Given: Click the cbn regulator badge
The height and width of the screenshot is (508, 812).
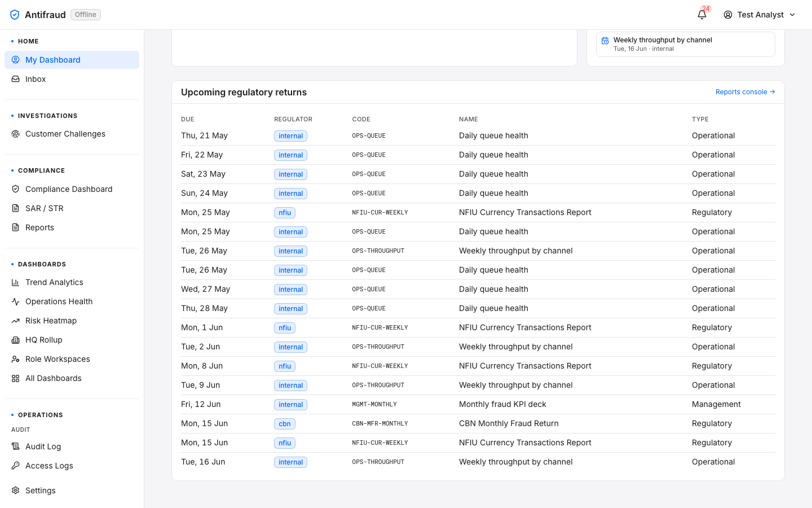Looking at the screenshot, I should pyautogui.click(x=285, y=424).
